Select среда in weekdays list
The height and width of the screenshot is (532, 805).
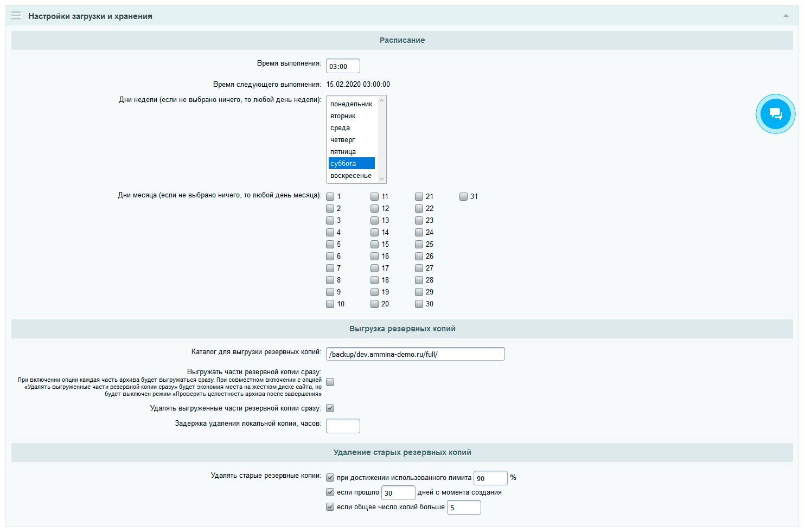[352, 128]
